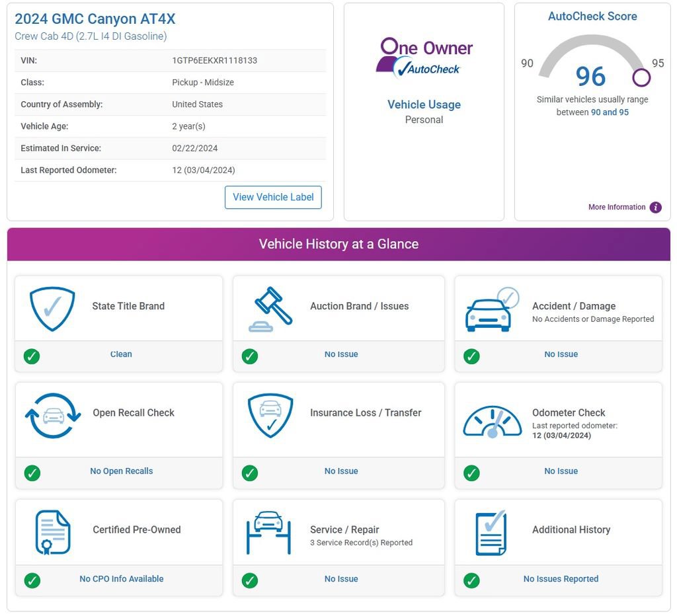Click the Auction Brand gavel icon

(x=271, y=309)
